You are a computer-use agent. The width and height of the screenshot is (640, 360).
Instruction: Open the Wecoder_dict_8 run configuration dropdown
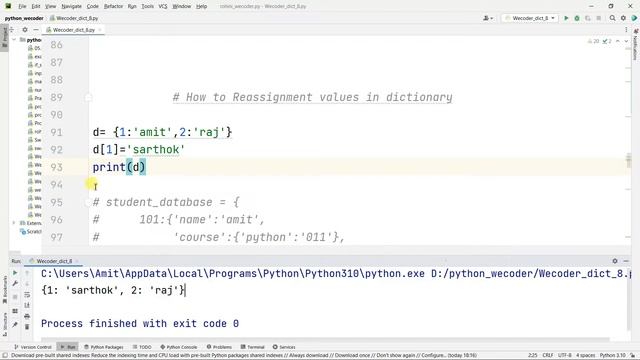[530, 18]
